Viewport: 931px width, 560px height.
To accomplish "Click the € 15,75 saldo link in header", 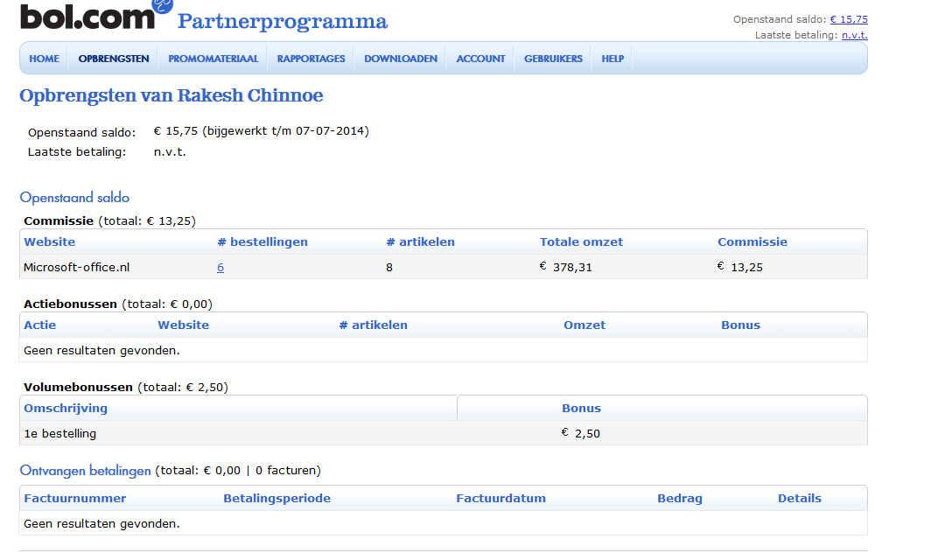I will 849,19.
